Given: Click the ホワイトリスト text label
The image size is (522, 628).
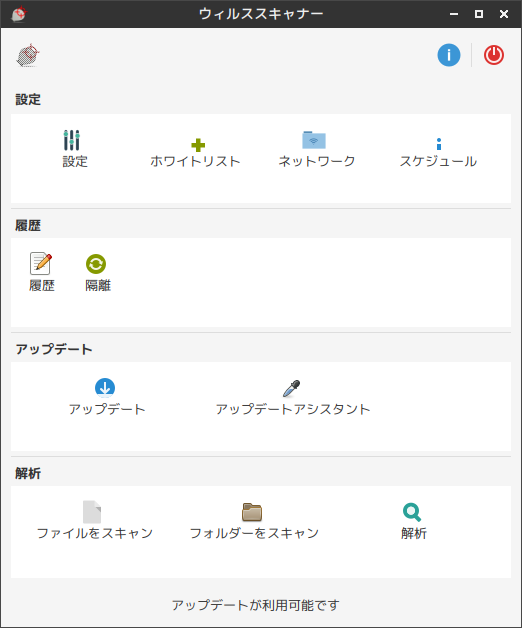Looking at the screenshot, I should [x=195, y=161].
